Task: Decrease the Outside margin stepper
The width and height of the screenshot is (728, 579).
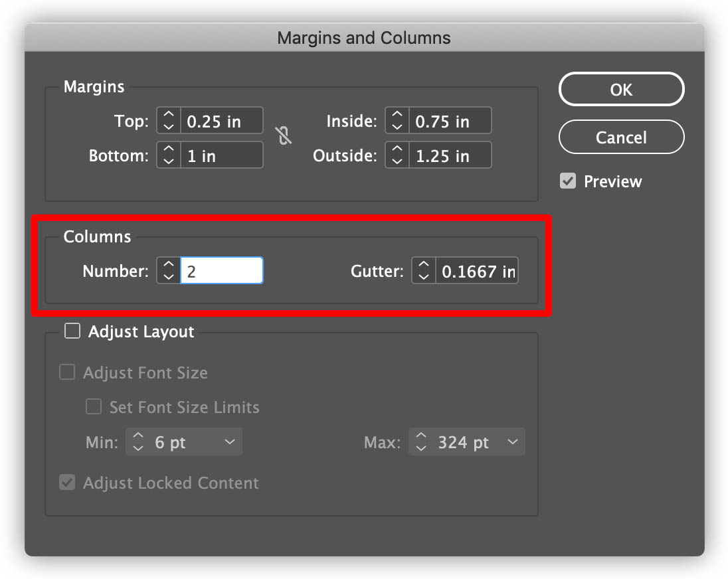Action: [397, 161]
